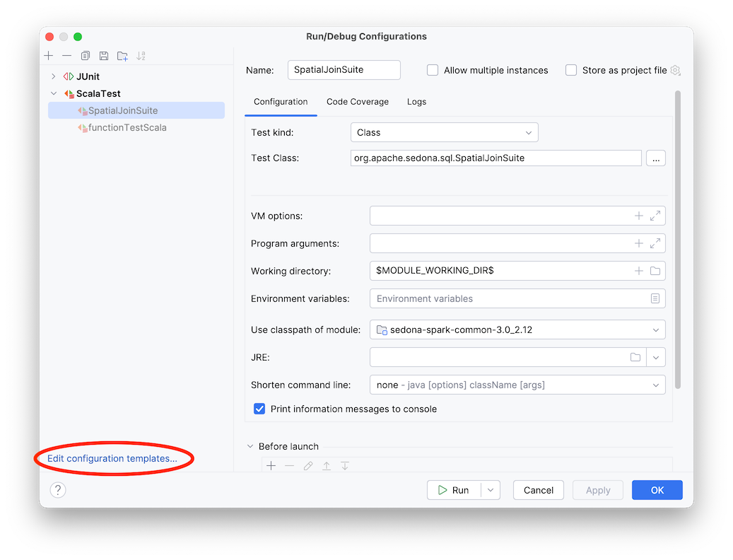Remove the selected run configuration

[66, 55]
